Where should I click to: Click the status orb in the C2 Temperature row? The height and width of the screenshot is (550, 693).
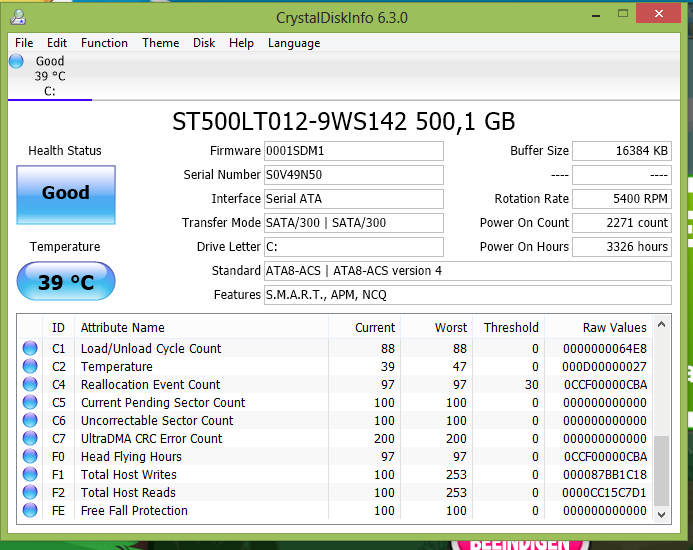30,367
